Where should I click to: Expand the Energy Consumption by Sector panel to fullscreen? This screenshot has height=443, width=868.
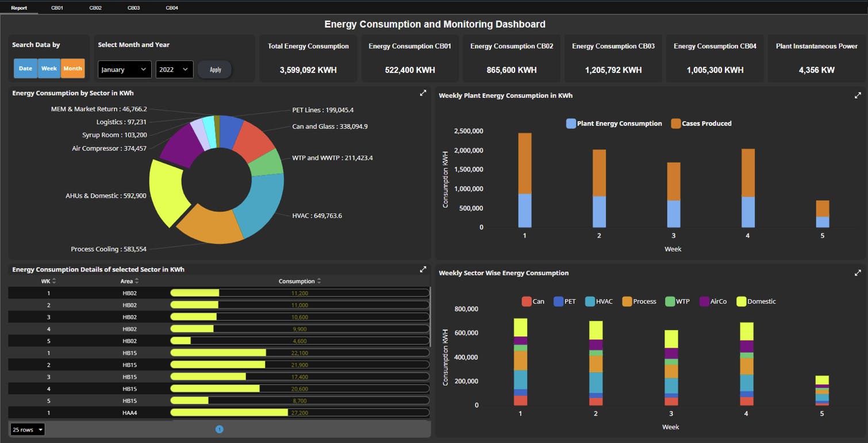[423, 92]
